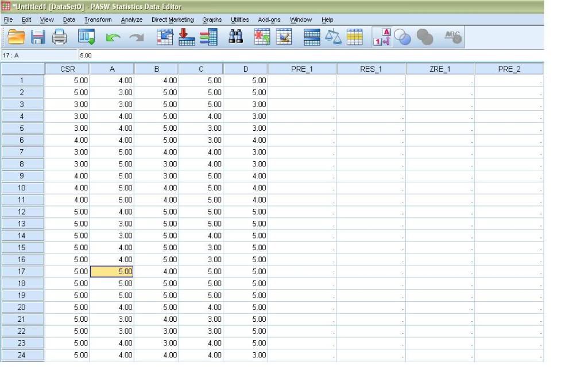The width and height of the screenshot is (588, 382).
Task: Click the C value 3.00 in row 5
Action: tap(201, 128)
